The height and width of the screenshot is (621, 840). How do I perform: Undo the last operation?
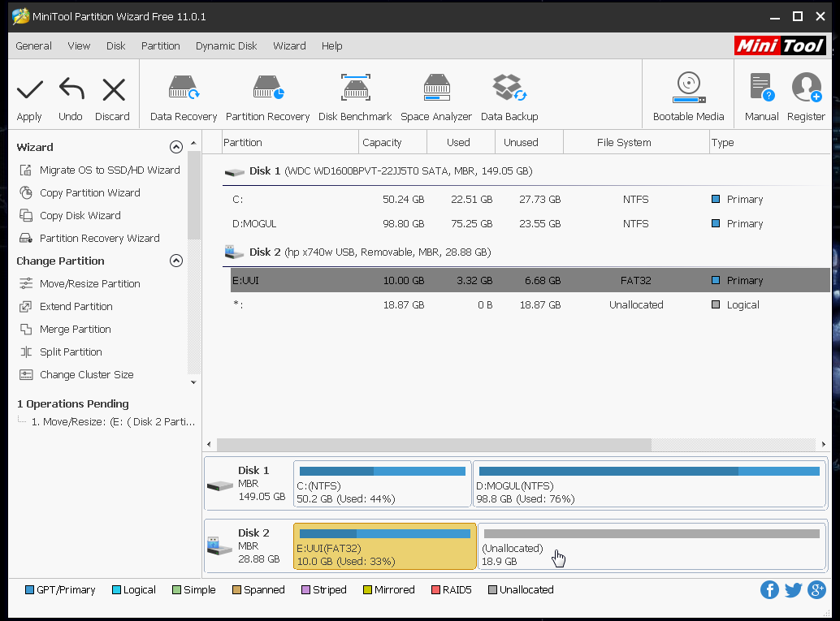pyautogui.click(x=71, y=99)
